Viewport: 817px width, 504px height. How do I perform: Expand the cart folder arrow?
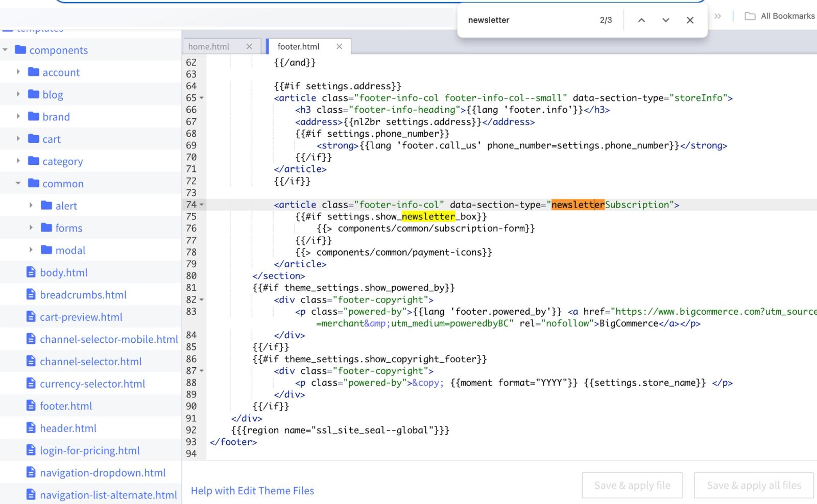click(x=18, y=139)
